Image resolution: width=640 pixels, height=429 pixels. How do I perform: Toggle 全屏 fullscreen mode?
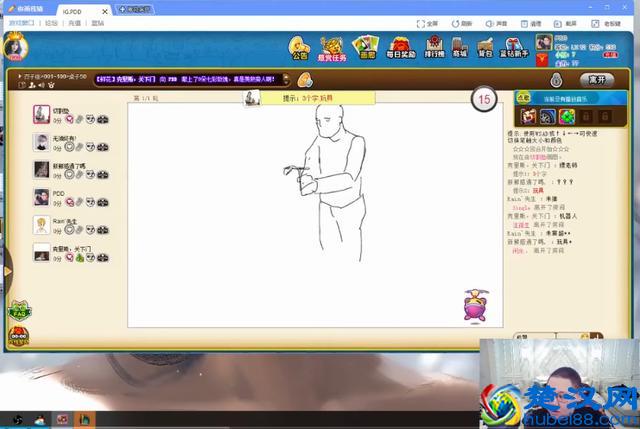click(427, 21)
